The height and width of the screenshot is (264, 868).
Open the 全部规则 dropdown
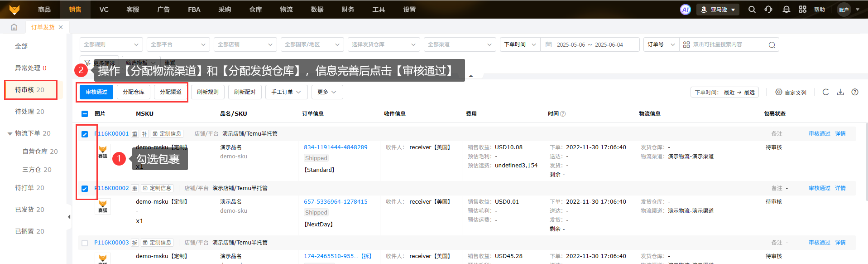(x=111, y=44)
